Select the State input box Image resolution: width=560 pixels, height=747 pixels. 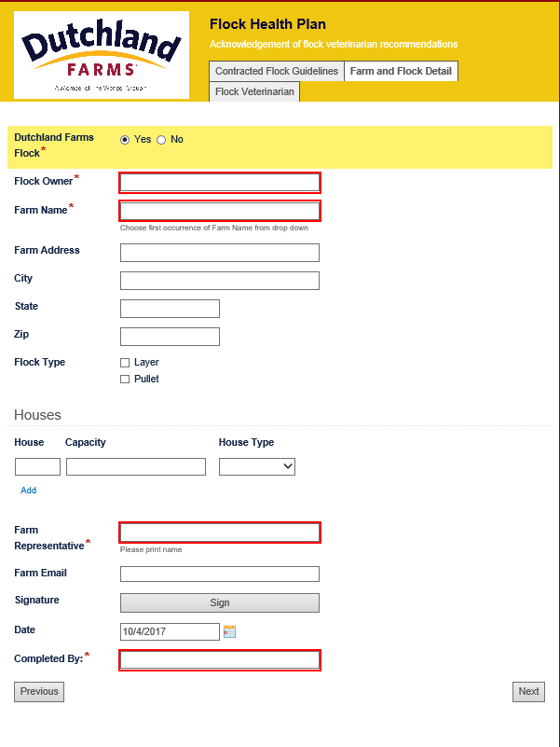coord(170,309)
